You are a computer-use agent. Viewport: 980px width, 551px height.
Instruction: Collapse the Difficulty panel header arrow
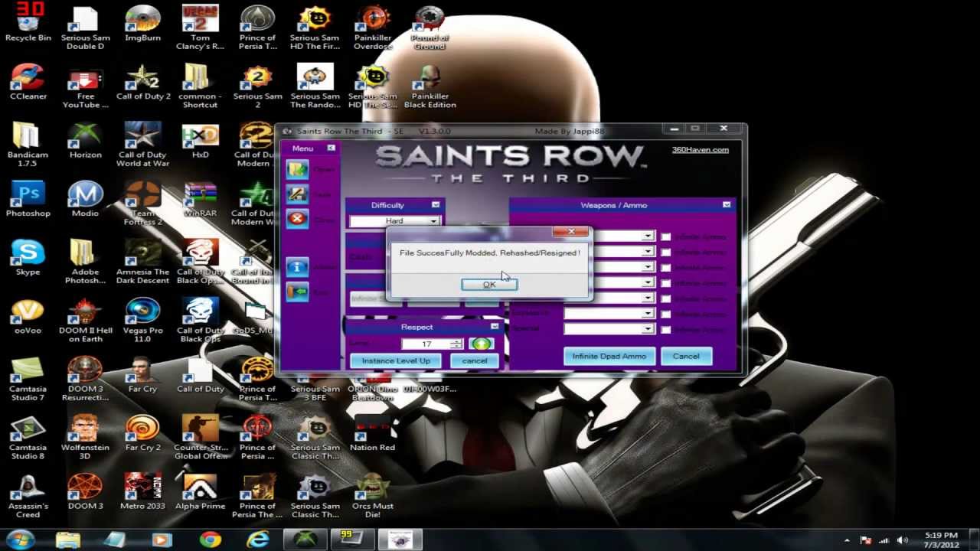(x=436, y=205)
